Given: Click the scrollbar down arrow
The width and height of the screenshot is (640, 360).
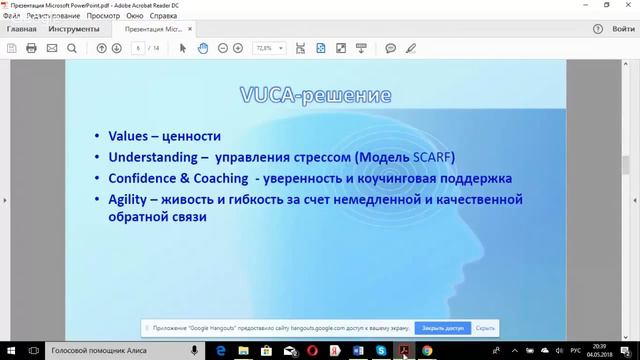Looking at the screenshot, I should 626,337.
